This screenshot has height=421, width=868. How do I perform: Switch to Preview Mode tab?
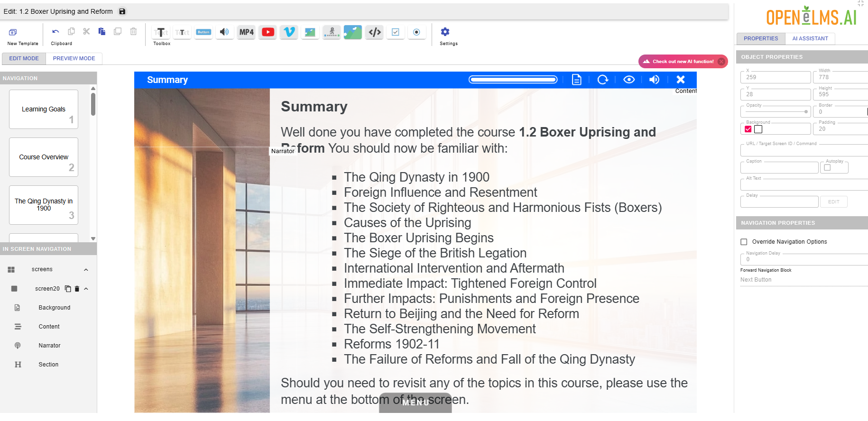point(74,58)
